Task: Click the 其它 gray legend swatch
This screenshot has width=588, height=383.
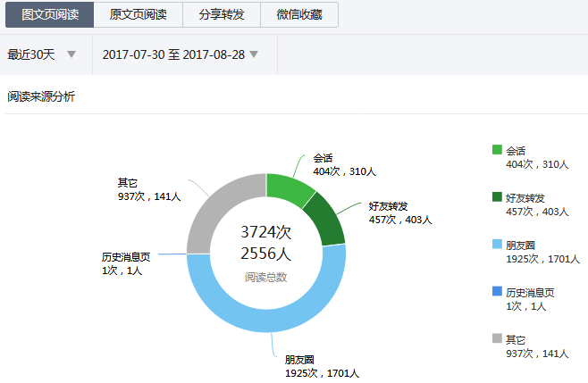Action: [497, 338]
